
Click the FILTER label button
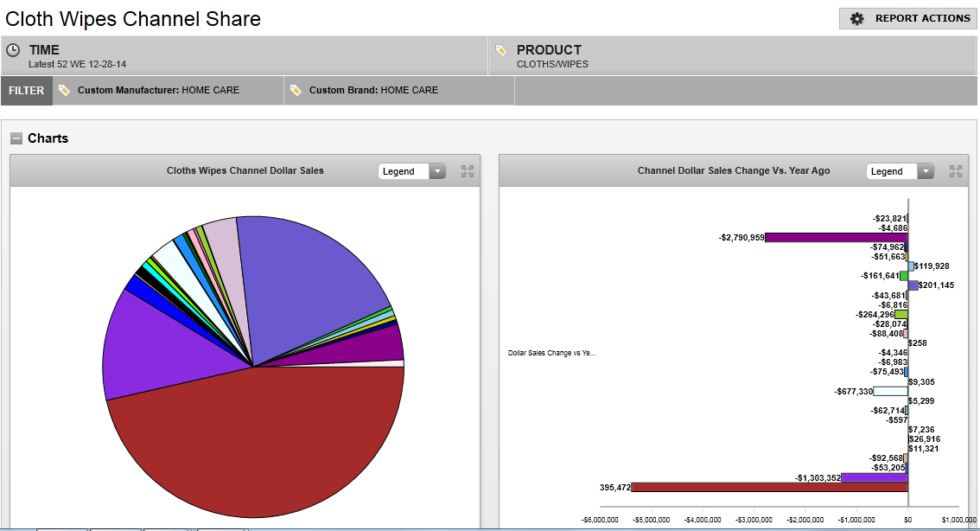click(27, 91)
